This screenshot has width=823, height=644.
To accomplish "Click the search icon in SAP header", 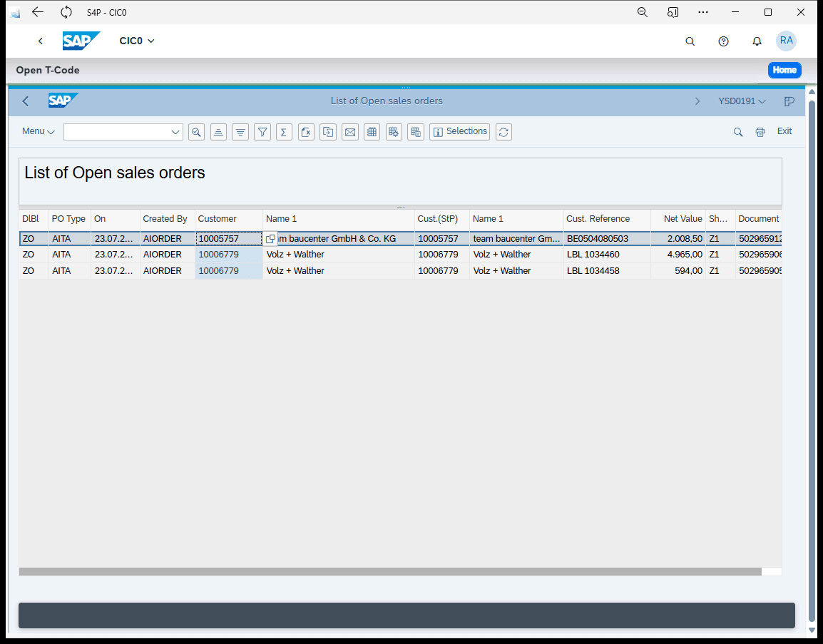I will click(690, 41).
